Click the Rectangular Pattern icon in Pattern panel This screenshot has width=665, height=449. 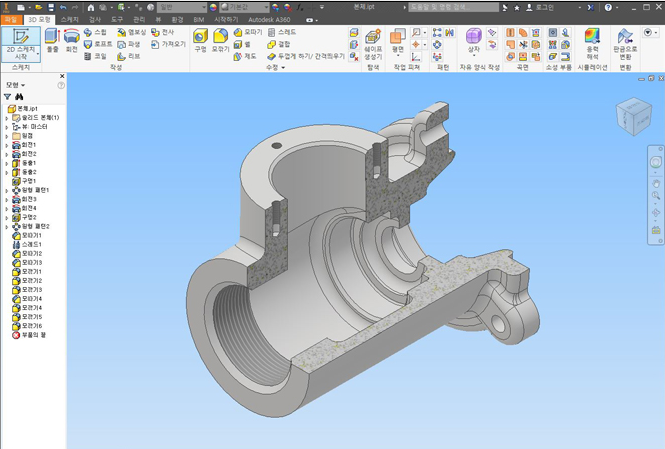437,32
